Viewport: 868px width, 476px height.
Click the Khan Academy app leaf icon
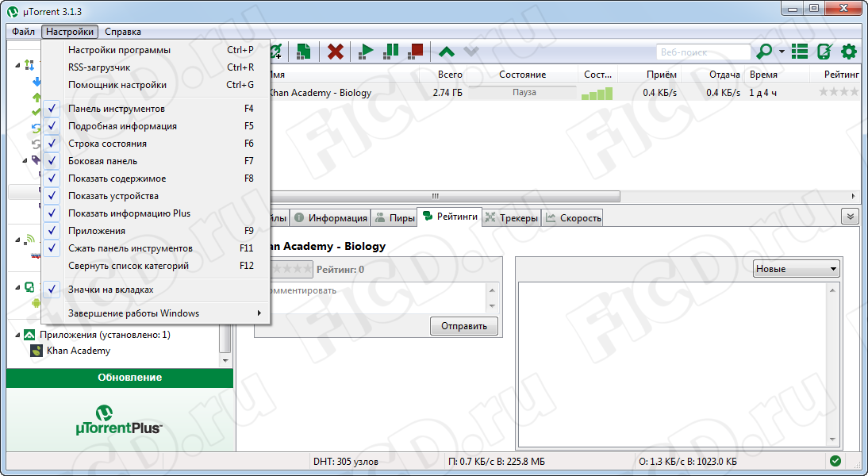[36, 351]
